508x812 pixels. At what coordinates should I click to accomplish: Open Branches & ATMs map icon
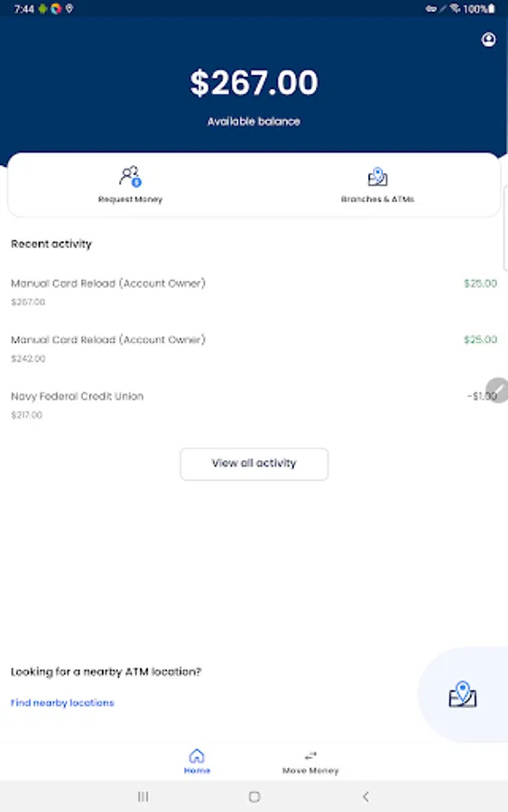(x=377, y=177)
